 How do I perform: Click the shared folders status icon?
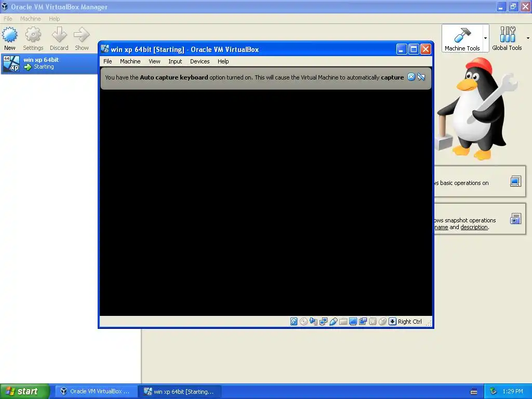(343, 321)
